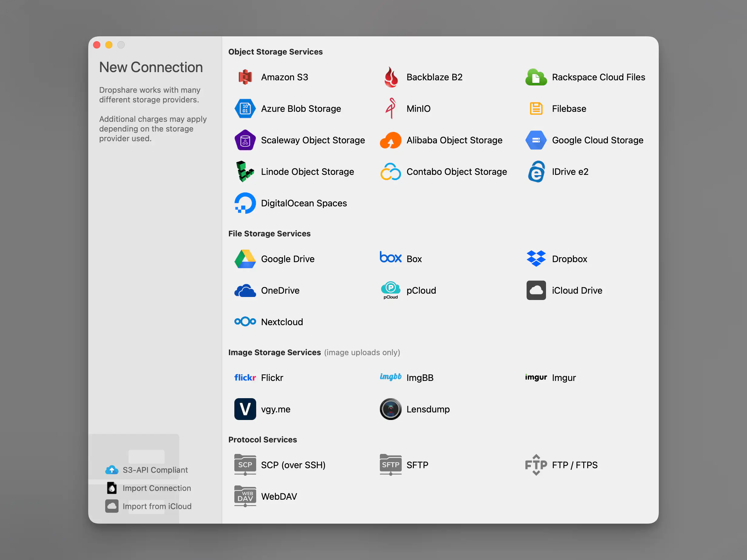Viewport: 747px width, 560px height.
Task: Select the Flickr logo
Action: pyautogui.click(x=245, y=377)
